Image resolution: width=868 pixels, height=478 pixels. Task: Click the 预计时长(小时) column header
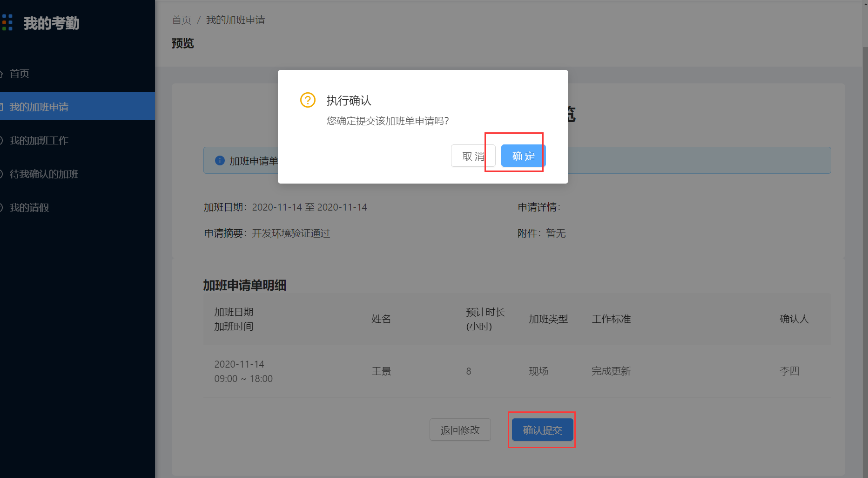click(485, 319)
